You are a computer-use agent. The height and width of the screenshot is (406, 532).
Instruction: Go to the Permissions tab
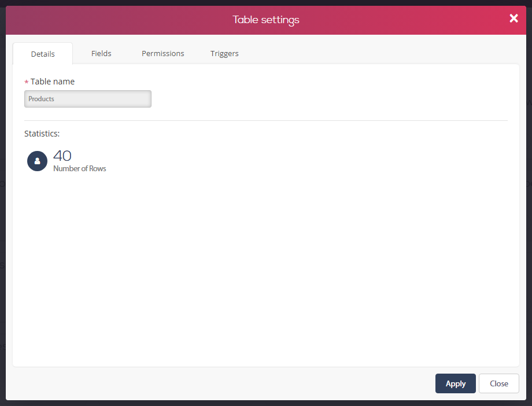(x=163, y=53)
